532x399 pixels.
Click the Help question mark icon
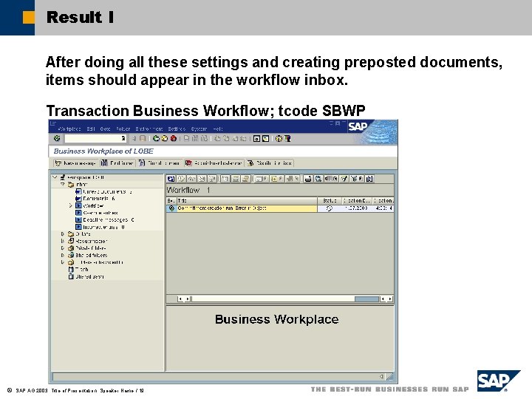pos(279,138)
